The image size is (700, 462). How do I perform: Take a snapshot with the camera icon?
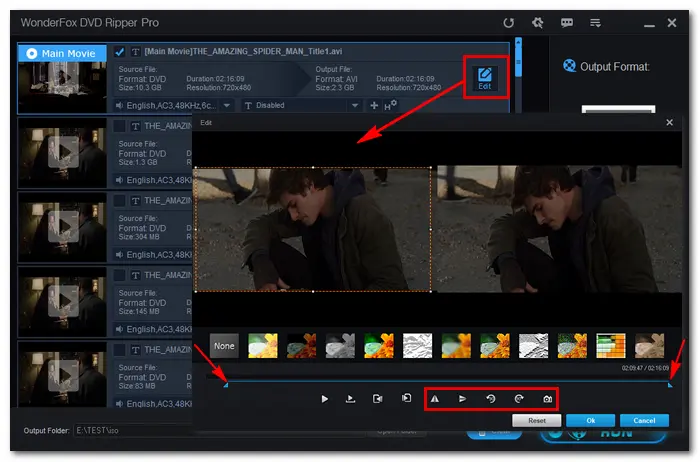(x=547, y=399)
